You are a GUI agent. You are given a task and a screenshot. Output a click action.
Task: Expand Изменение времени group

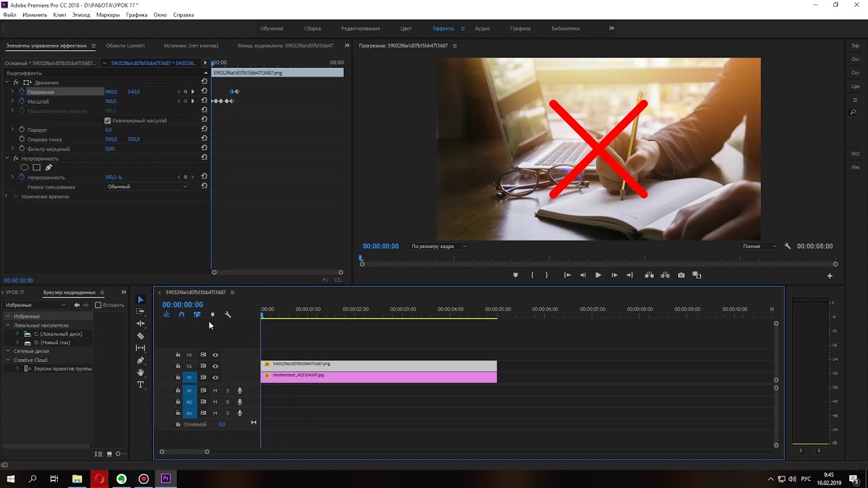[x=7, y=196]
